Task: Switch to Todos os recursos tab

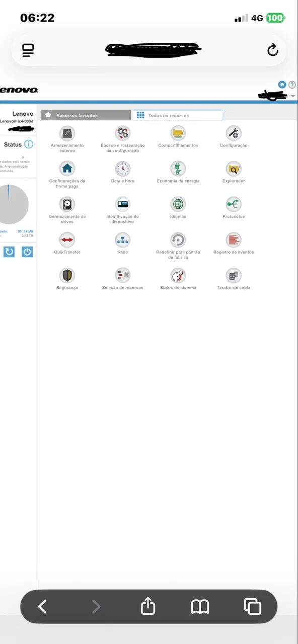Action: click(178, 115)
